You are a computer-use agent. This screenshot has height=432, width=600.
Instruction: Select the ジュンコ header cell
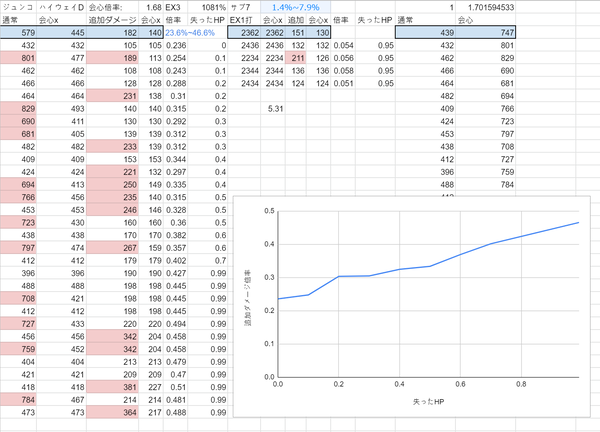(x=18, y=7)
